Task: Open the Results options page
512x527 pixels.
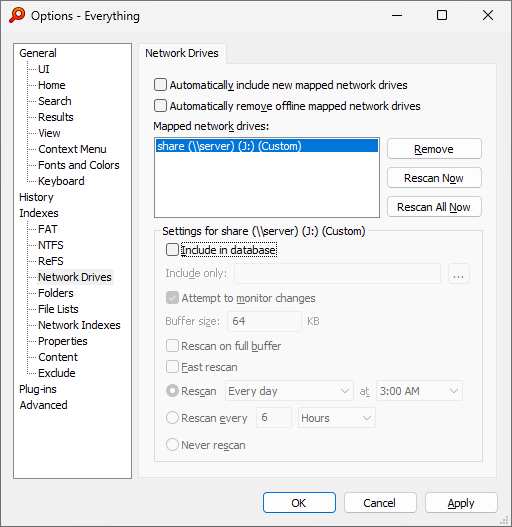Action: [55, 117]
